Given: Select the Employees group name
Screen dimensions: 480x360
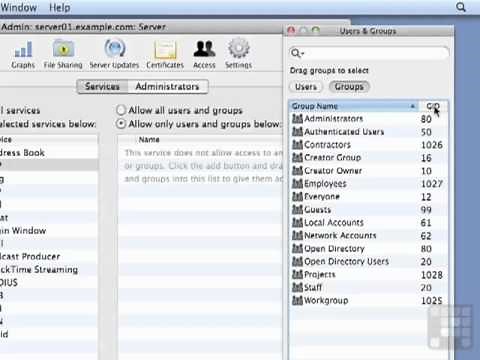Looking at the screenshot, I should 325,183.
